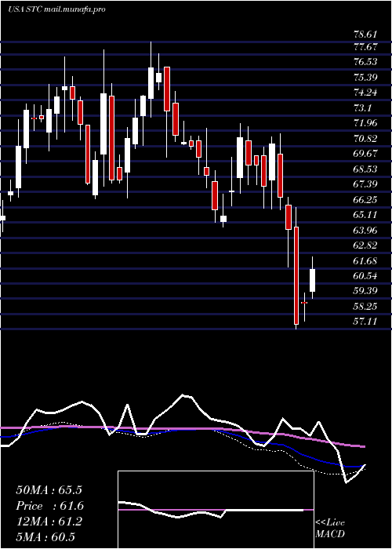Screen dimensions: 392x549
Task: Click the 62.82 price axis label
Action: pos(365,245)
